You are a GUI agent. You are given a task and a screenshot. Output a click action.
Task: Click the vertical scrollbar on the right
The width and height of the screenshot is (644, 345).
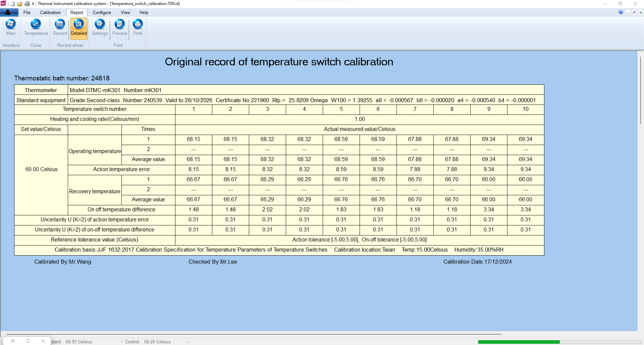(x=640, y=90)
